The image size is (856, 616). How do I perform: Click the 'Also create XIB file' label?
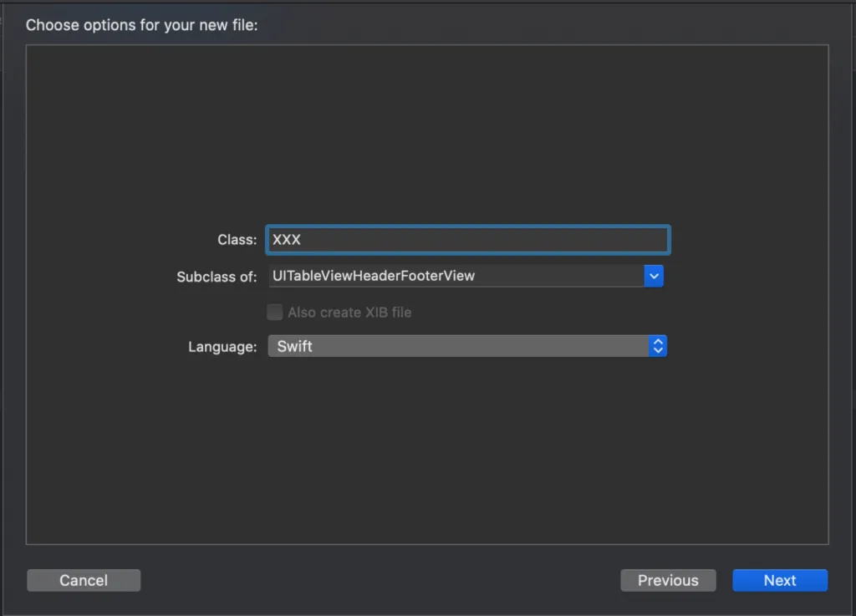click(349, 313)
